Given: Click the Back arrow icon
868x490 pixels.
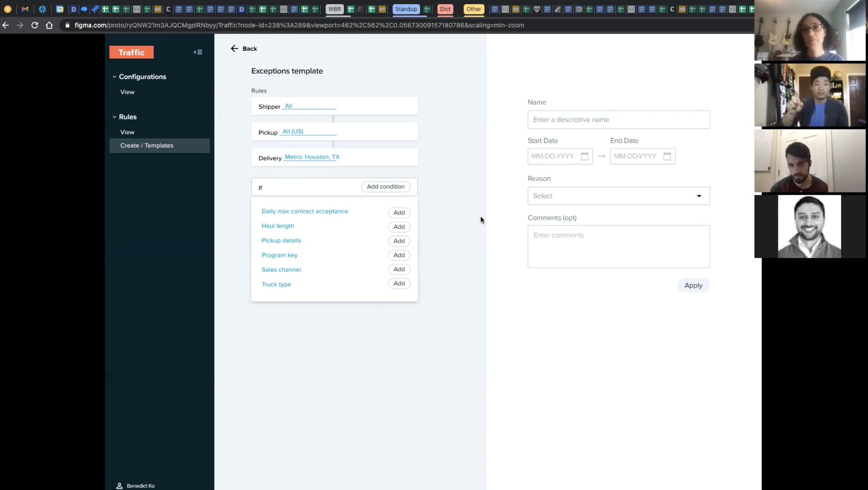Looking at the screenshot, I should pyautogui.click(x=234, y=49).
